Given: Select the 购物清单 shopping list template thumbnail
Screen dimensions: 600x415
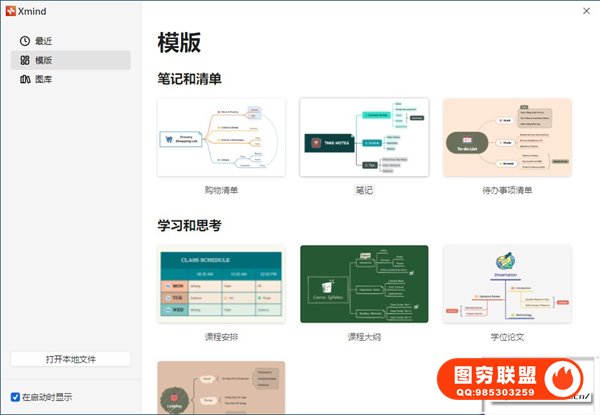Looking at the screenshot, I should tap(221, 137).
